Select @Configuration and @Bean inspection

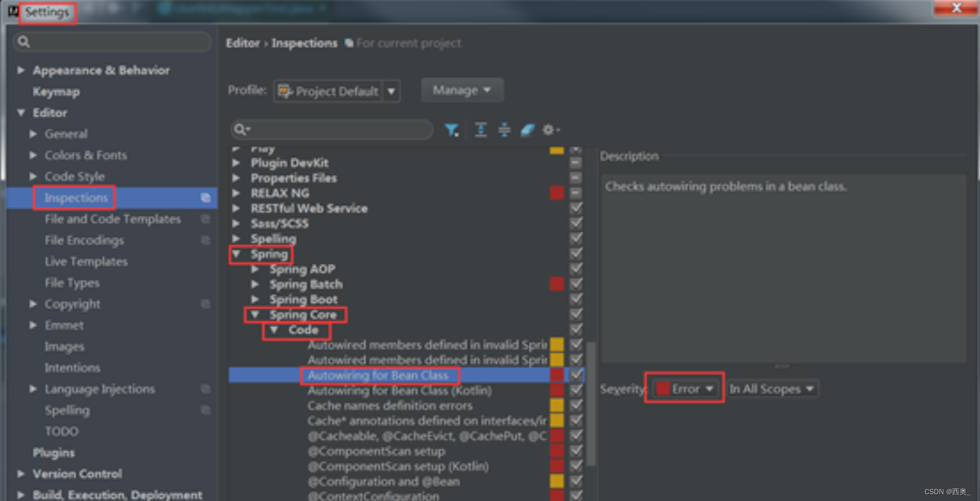pos(383,482)
